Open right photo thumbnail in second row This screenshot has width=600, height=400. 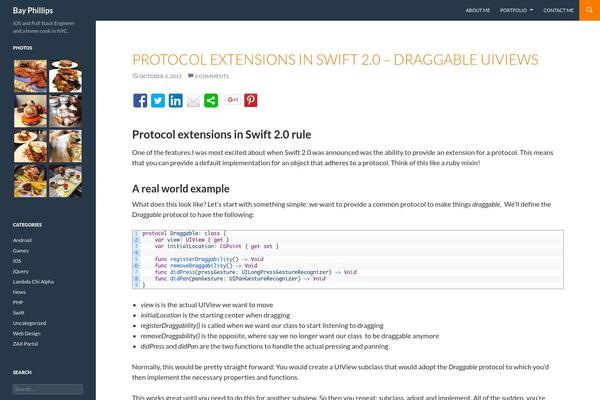(x=65, y=111)
